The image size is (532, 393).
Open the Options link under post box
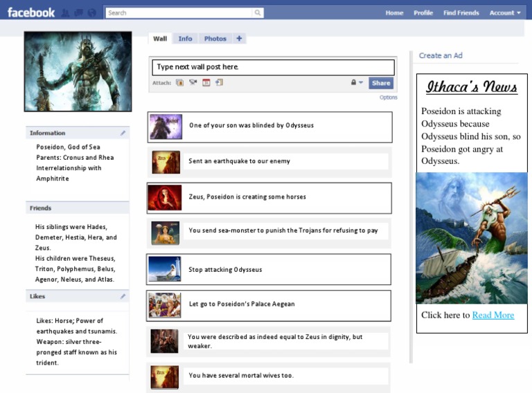[388, 98]
